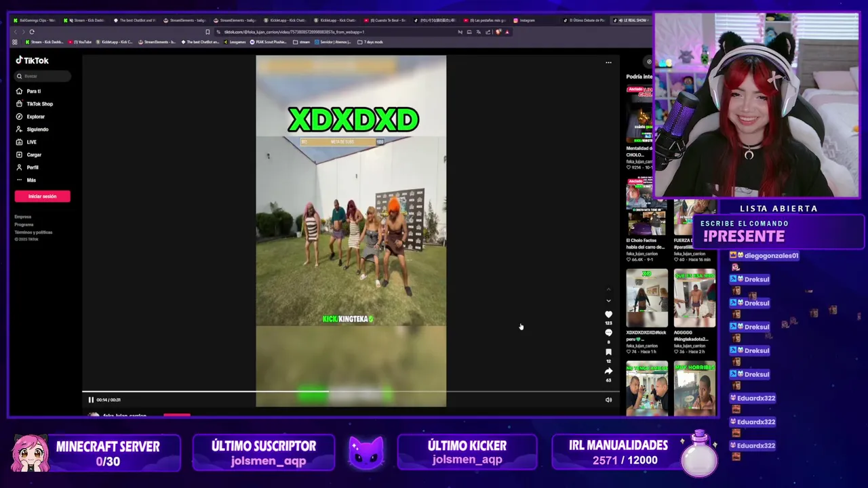Pause the TikTok video
This screenshot has width=868, height=488.
[x=91, y=400]
